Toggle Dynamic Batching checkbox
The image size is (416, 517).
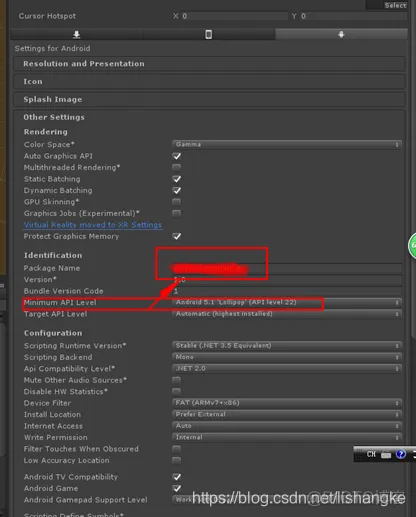[x=177, y=190]
